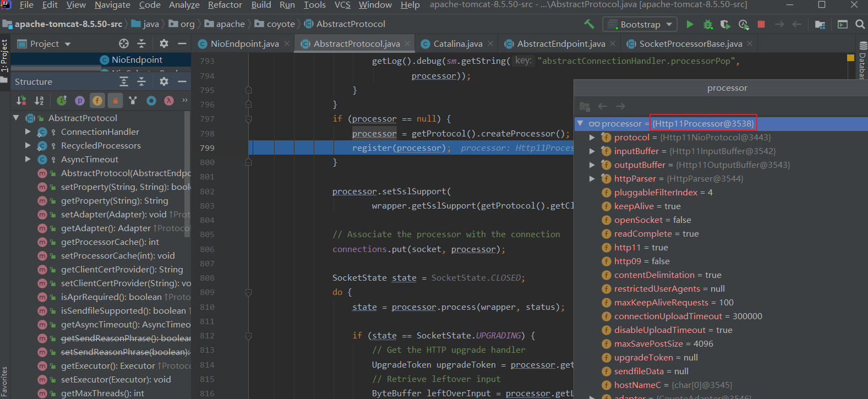Screen dimensions: 868x399
Task: Click the Build project hammer icon
Action: 589,24
